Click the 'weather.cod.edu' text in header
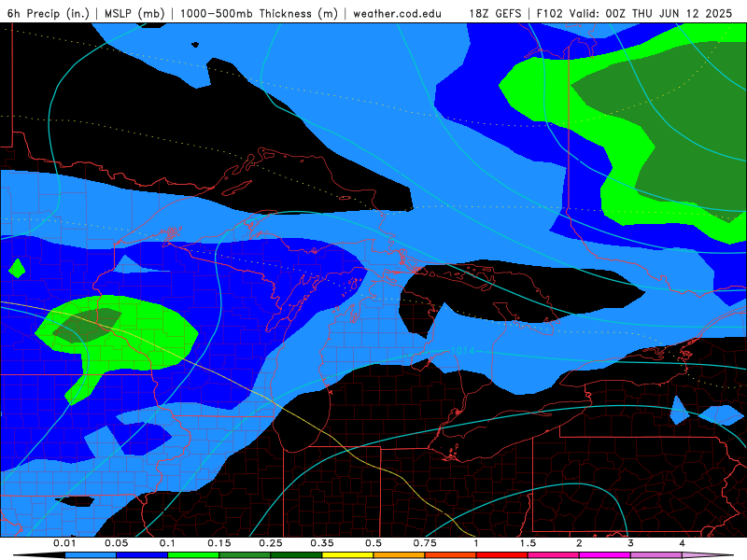The width and height of the screenshot is (747, 560). coord(397,13)
